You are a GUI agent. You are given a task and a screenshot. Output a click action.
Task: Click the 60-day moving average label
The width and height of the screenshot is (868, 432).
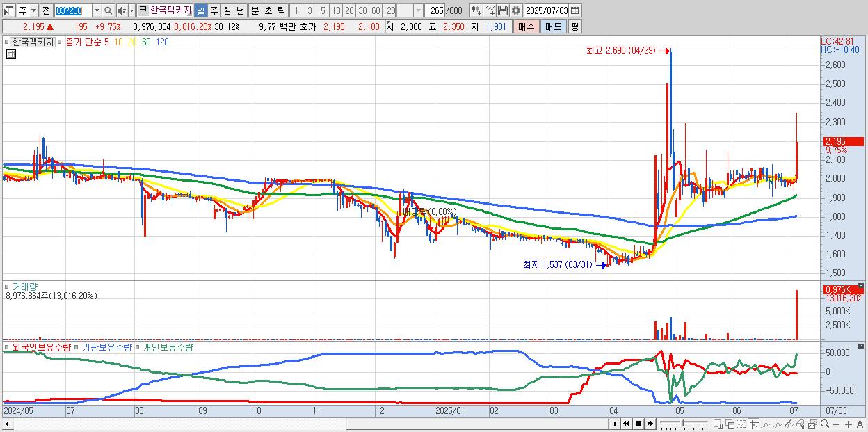click(146, 42)
